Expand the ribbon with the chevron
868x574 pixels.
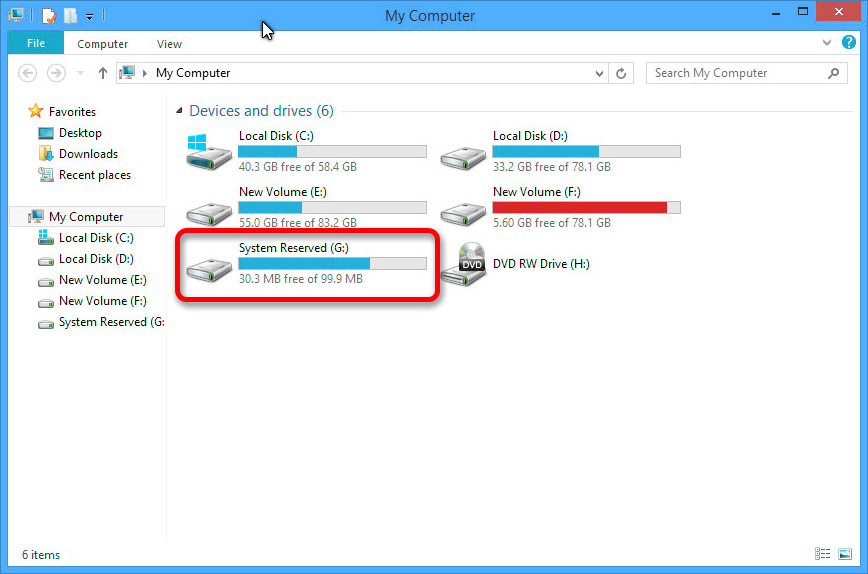(826, 42)
